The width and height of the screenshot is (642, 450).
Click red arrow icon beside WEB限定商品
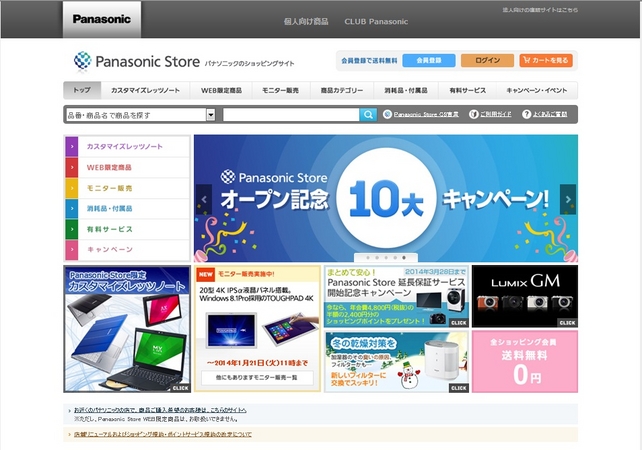point(72,167)
